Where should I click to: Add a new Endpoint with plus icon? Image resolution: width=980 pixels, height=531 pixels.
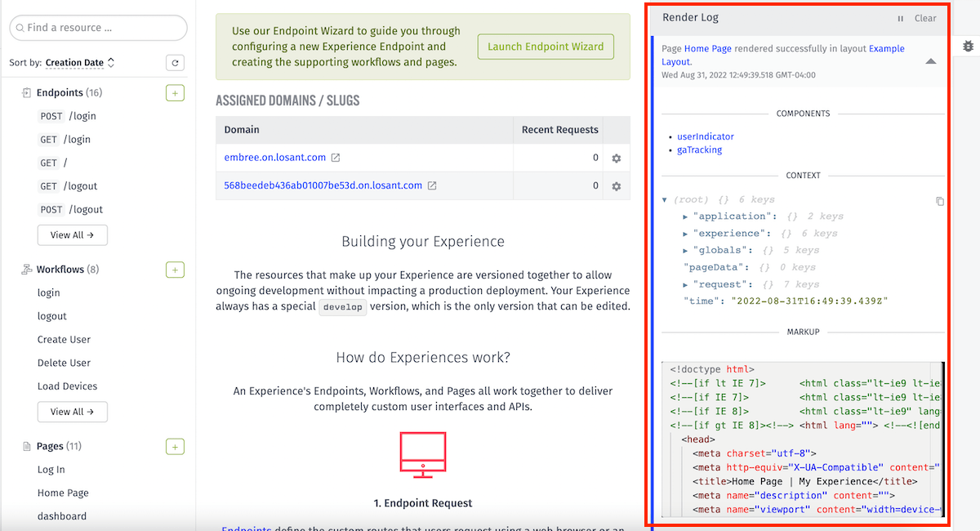point(175,92)
